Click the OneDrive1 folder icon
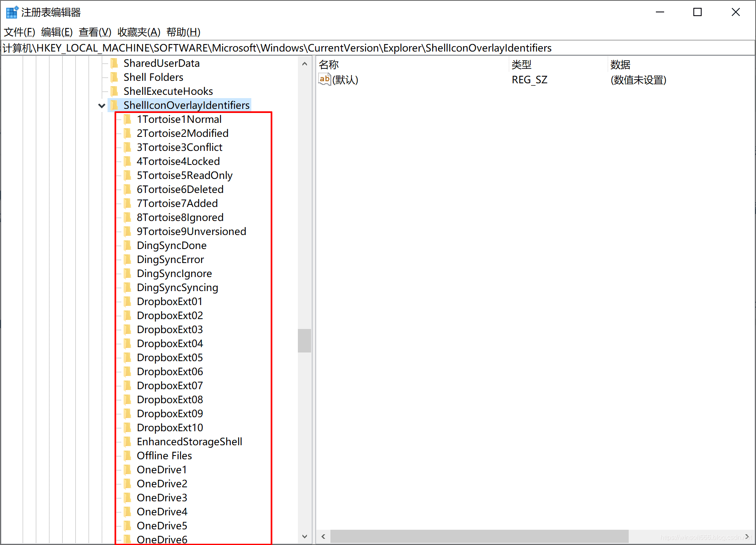Viewport: 756px width, 545px height. point(128,470)
